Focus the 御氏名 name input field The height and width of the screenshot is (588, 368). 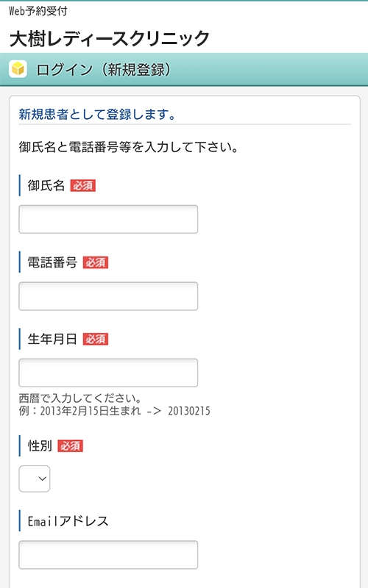point(108,219)
